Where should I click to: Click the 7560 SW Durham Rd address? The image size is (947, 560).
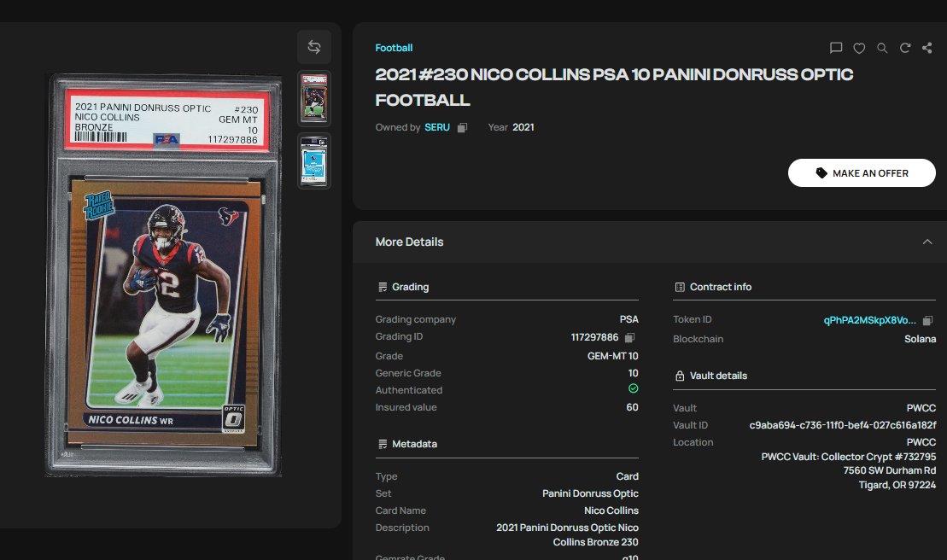coord(889,470)
